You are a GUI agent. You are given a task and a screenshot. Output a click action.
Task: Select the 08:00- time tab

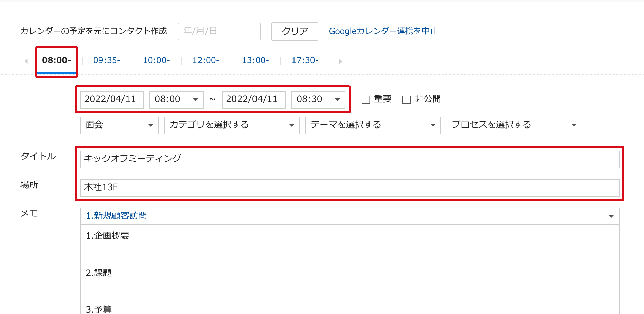(57, 60)
